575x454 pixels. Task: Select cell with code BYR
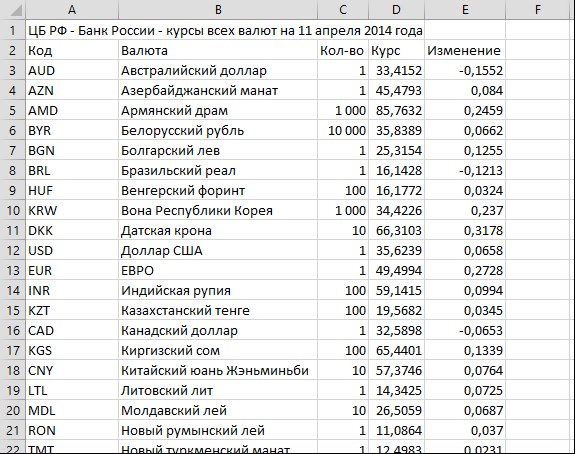point(72,131)
